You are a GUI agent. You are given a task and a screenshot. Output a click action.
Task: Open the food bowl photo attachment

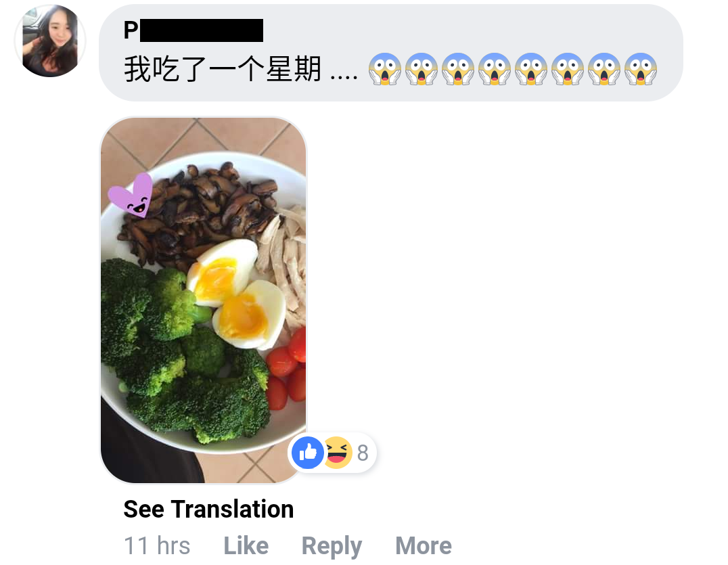tap(204, 300)
